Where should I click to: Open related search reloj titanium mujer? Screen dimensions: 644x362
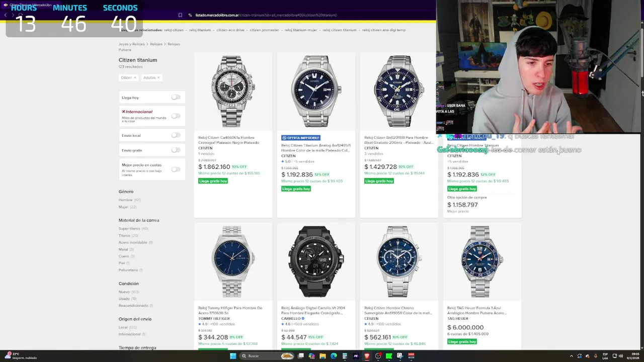(301, 30)
